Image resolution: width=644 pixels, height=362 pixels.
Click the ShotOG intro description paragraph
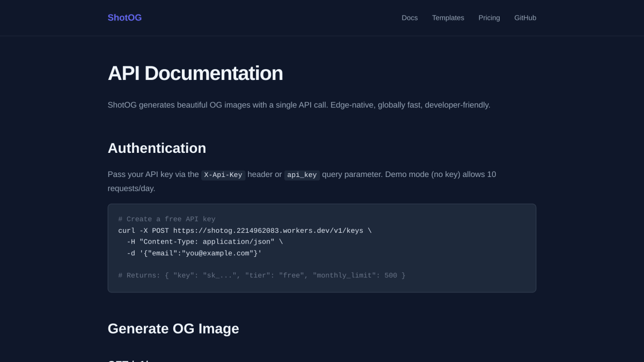[299, 105]
